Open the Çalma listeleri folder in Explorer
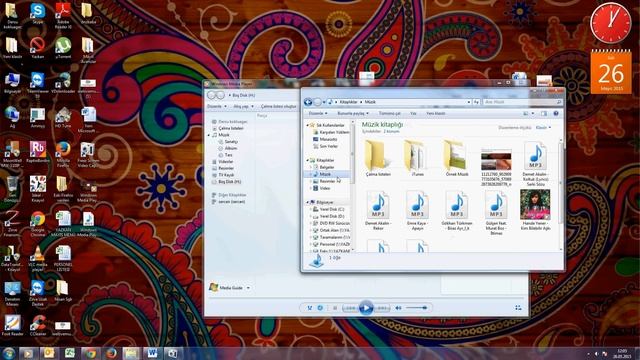The image size is (640, 360). (x=378, y=158)
